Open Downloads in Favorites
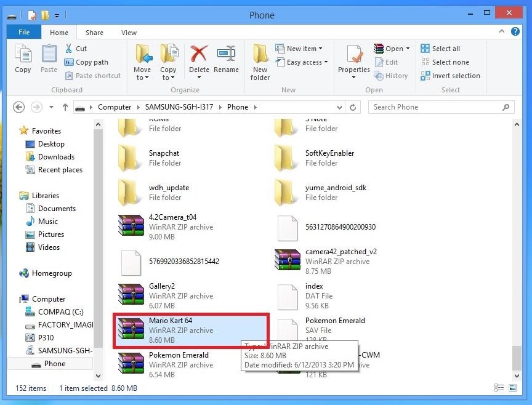532x405 pixels. 50,157
